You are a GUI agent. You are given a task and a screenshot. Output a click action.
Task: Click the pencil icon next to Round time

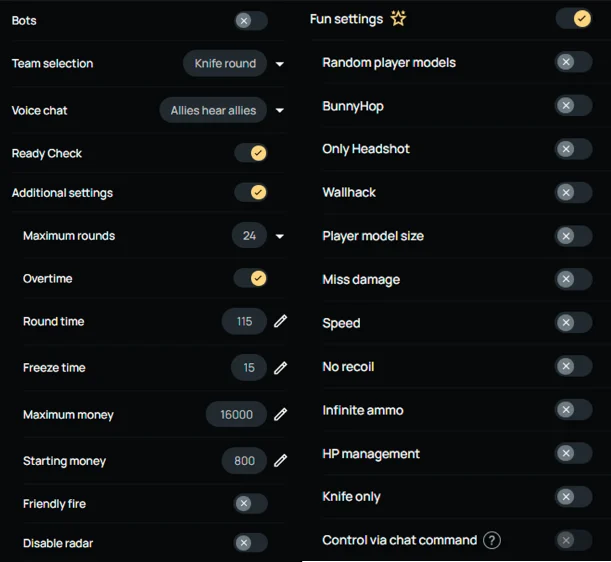(x=281, y=321)
